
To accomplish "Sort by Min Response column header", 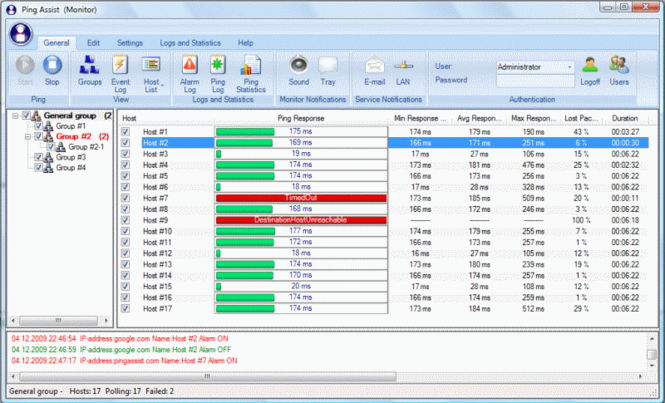I will coord(420,118).
